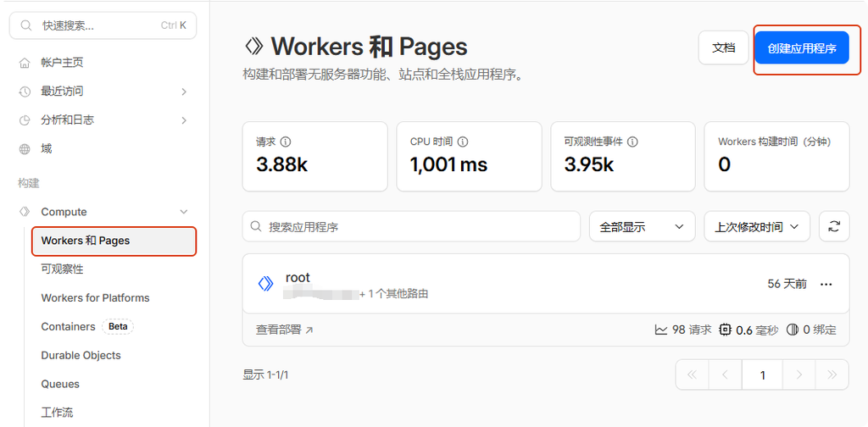Click the globe icon beside 域
The image size is (868, 427).
25,149
